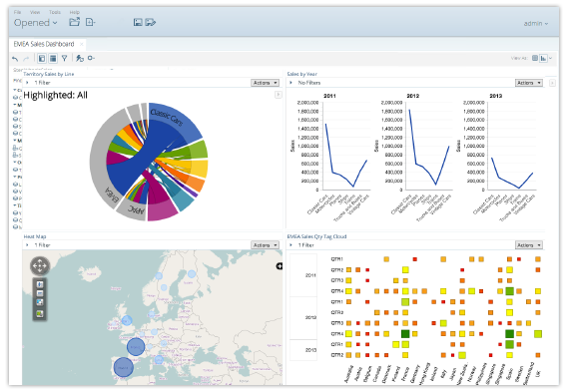Click the undo arrow
Screen dimensions: 569x392
click(15, 59)
